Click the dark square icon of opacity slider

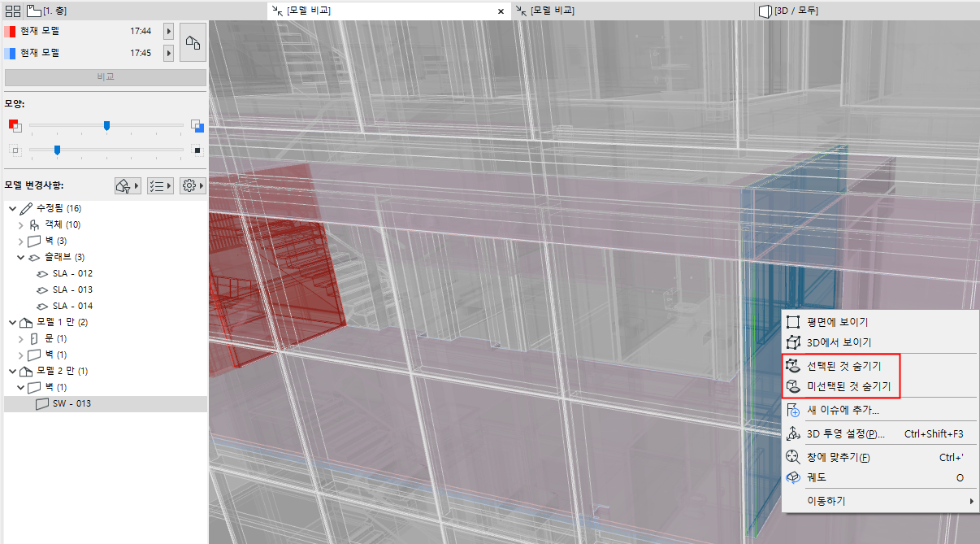click(197, 150)
